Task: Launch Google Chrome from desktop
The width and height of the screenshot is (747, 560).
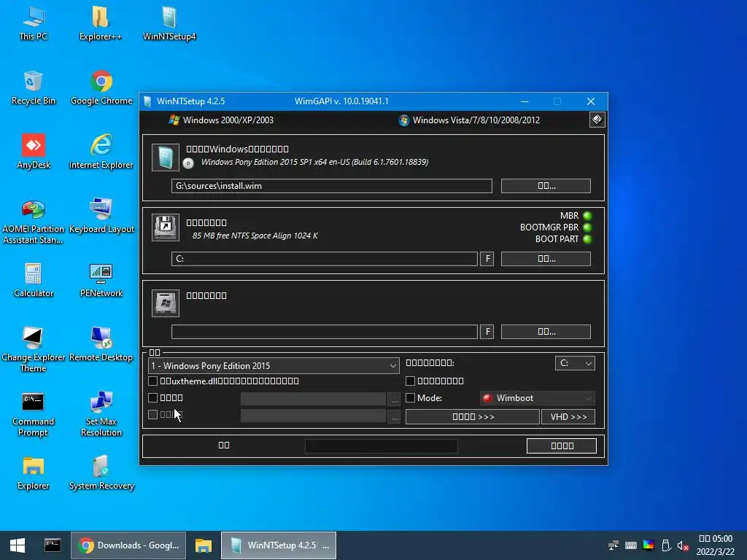Action: (101, 88)
